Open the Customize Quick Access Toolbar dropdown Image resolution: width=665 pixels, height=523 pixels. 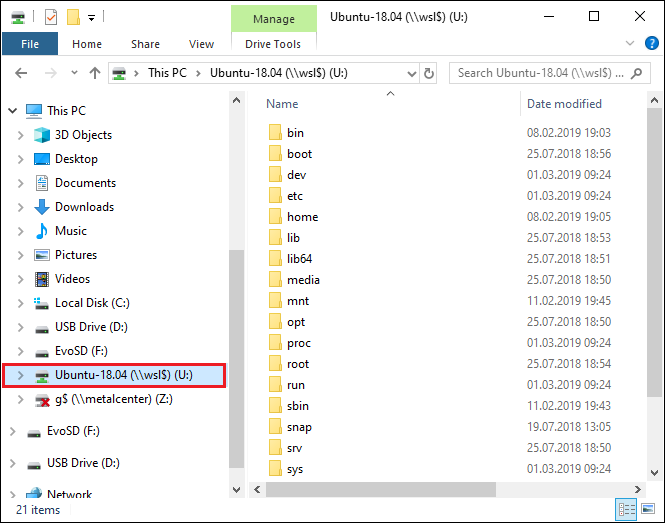[91, 18]
